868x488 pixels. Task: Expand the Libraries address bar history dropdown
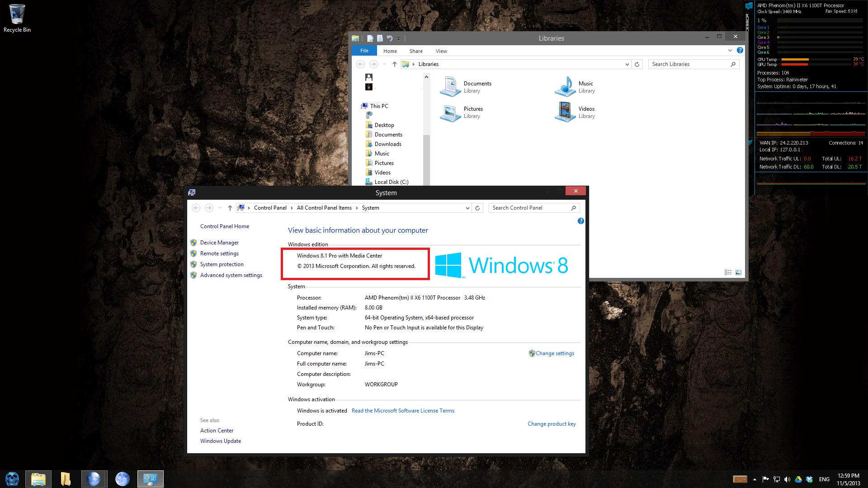[627, 64]
